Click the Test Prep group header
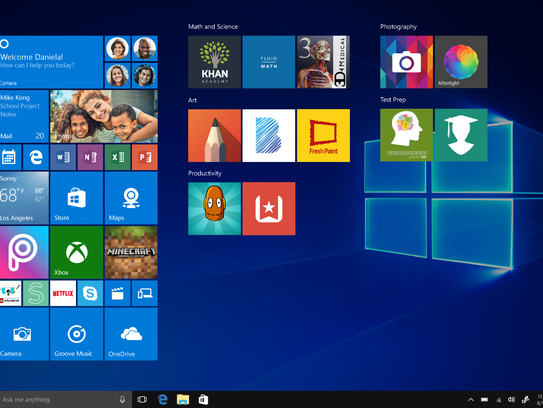This screenshot has height=408, width=543. point(393,100)
